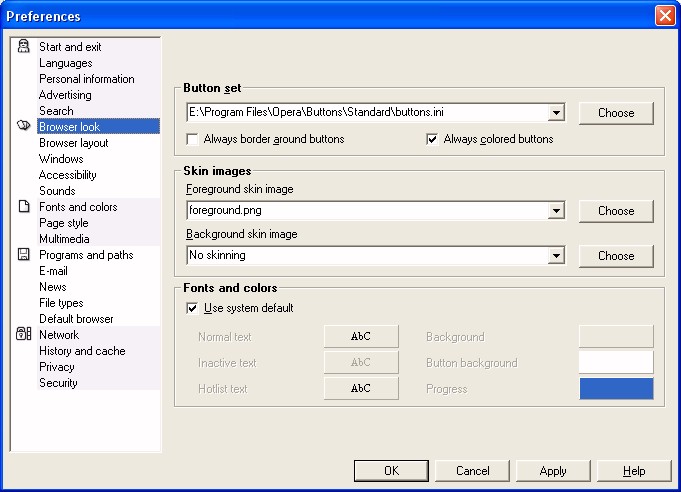Toggle Use system default checkbox
The width and height of the screenshot is (681, 492).
tap(192, 308)
